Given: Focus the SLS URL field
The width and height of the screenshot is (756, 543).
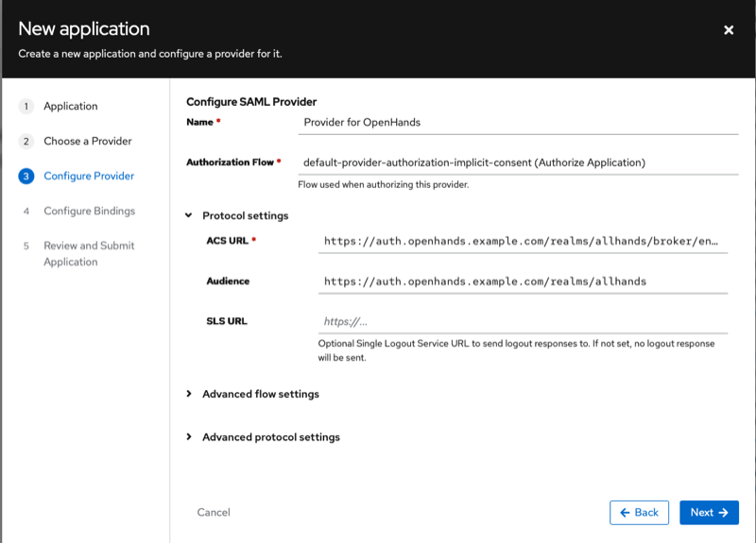Looking at the screenshot, I should (x=523, y=321).
